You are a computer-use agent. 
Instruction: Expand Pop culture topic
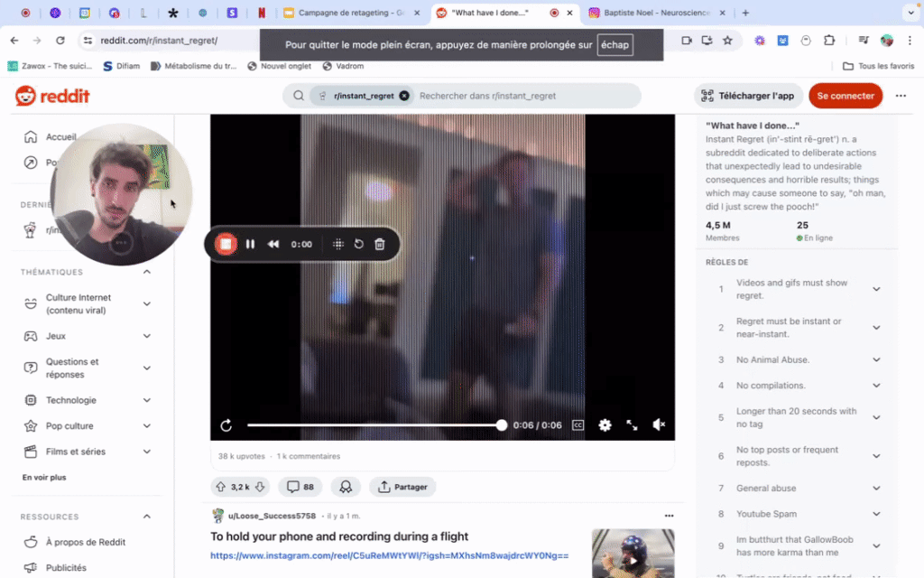[x=147, y=426]
